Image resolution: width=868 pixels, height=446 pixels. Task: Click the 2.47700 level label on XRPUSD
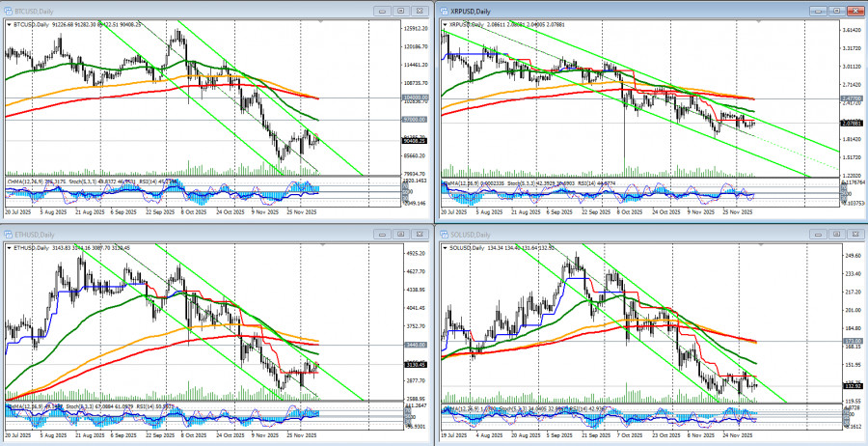(x=850, y=98)
